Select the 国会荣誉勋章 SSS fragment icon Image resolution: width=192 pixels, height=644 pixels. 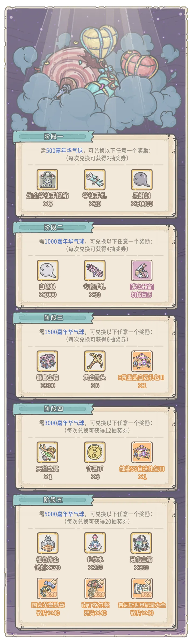pos(47,588)
